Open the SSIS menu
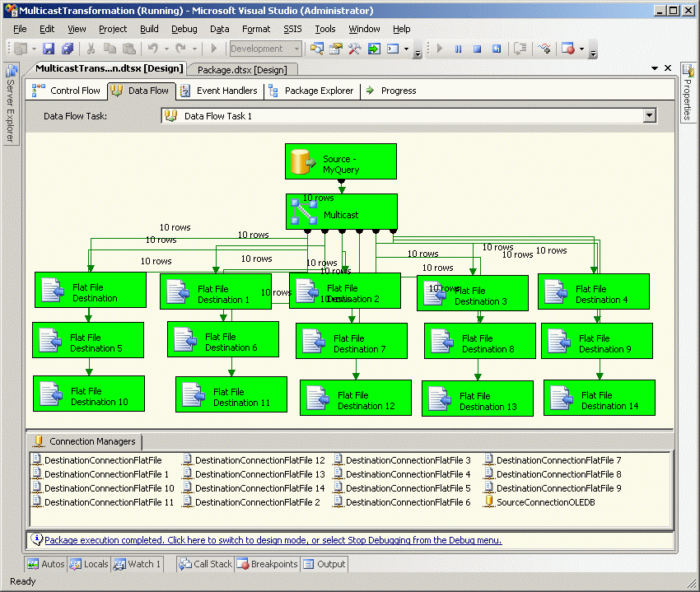This screenshot has height=592, width=700. click(x=292, y=29)
